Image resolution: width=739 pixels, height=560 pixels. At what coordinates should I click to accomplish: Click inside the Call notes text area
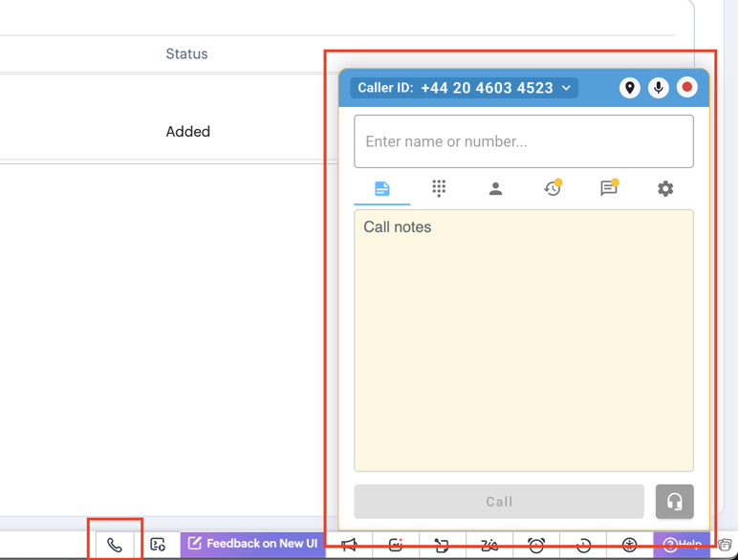(524, 340)
